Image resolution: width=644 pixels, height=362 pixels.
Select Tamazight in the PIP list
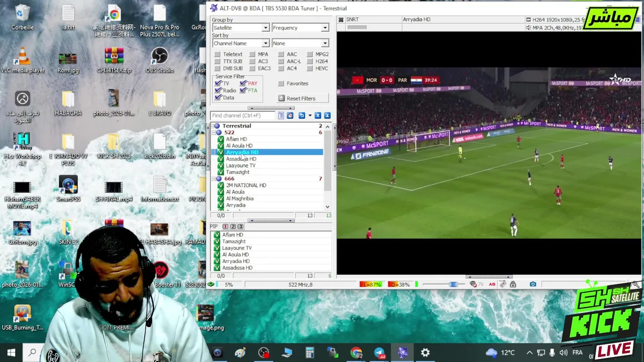(234, 242)
